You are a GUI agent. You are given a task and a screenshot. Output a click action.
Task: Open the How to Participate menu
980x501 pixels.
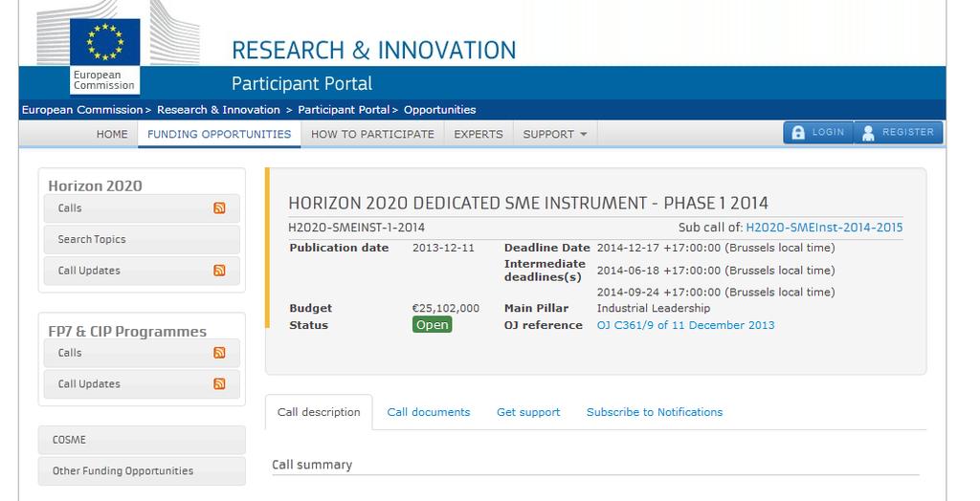372,134
